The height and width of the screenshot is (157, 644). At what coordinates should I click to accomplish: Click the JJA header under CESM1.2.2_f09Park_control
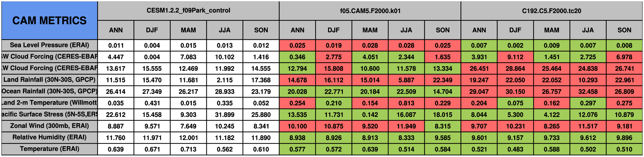point(225,30)
